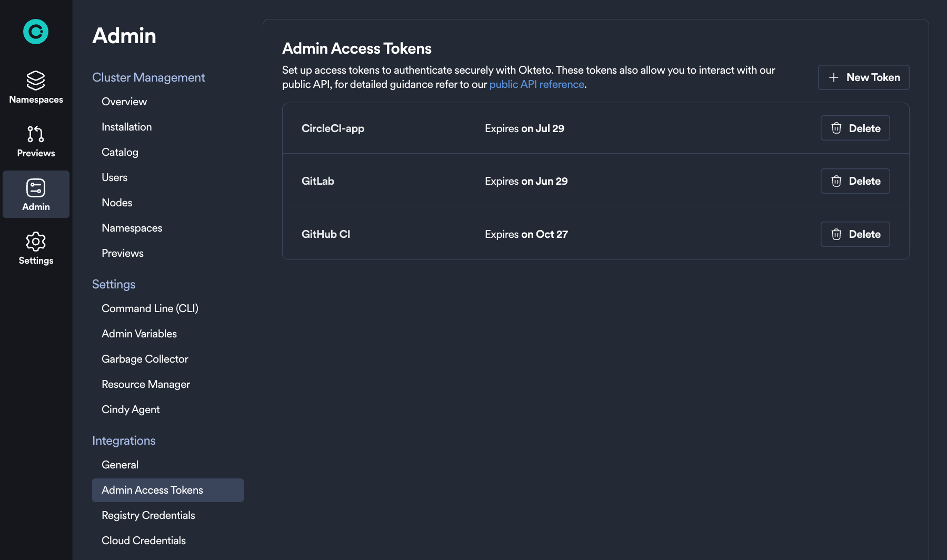Open the Catalog page

point(119,152)
